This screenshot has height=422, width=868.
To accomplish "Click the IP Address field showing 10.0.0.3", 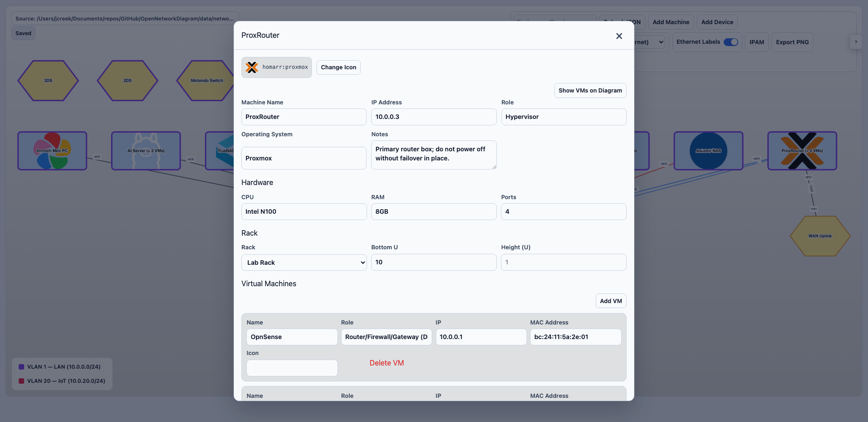I will (434, 117).
